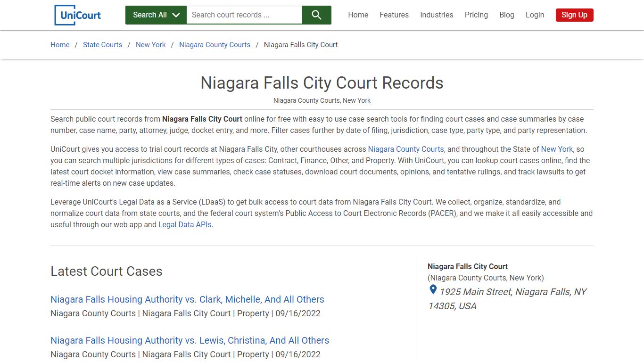Open case vs. Clark, Michelle, And All Others
This screenshot has height=362, width=644.
(x=187, y=299)
